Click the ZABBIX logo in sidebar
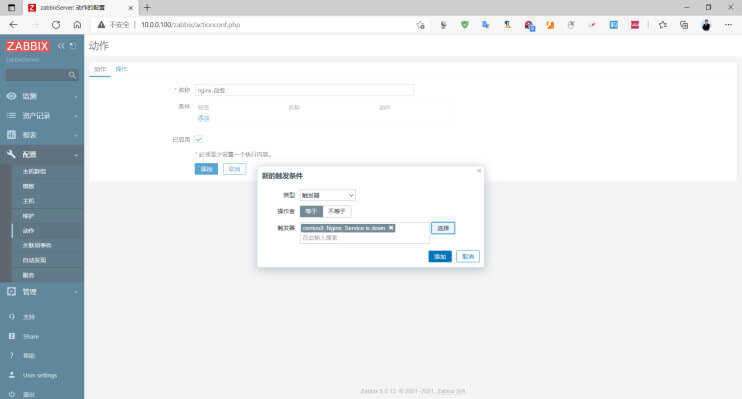 pos(27,46)
